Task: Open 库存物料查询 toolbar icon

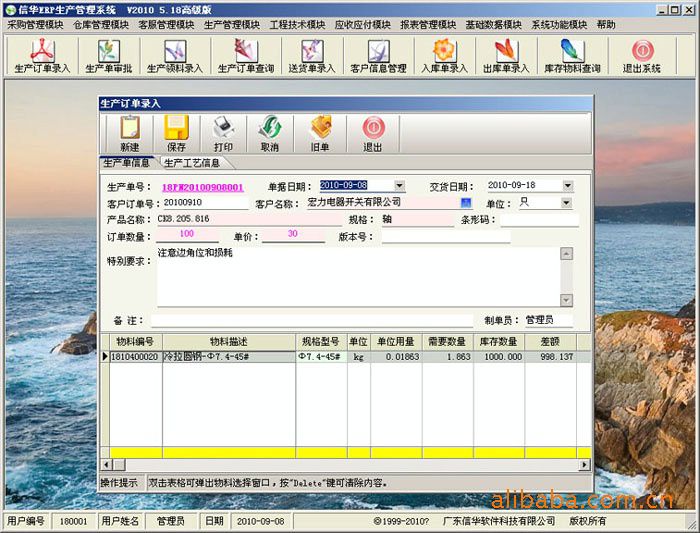Action: (x=572, y=56)
